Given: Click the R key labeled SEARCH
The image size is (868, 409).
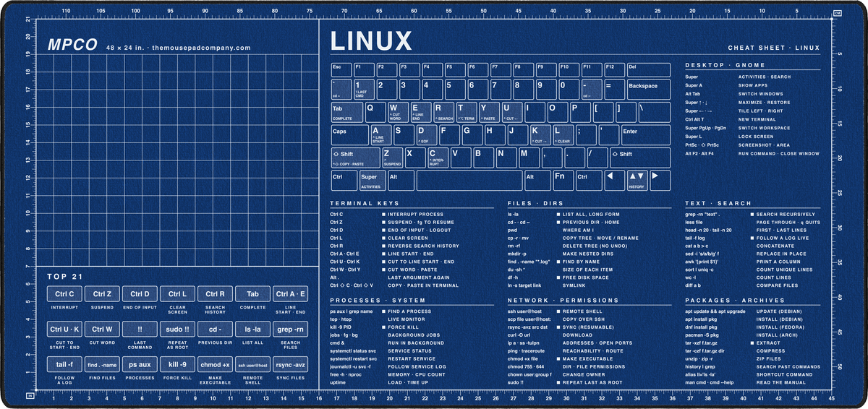Looking at the screenshot, I should (444, 112).
